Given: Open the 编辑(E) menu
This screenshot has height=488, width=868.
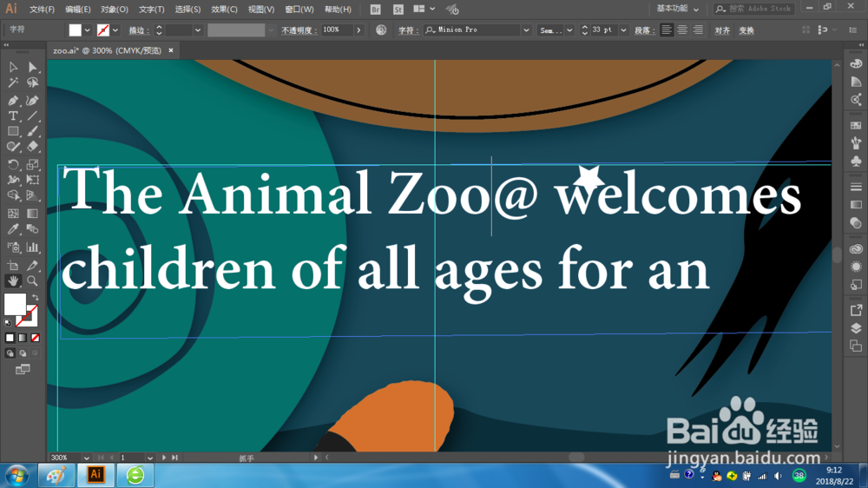Looking at the screenshot, I should [x=77, y=10].
